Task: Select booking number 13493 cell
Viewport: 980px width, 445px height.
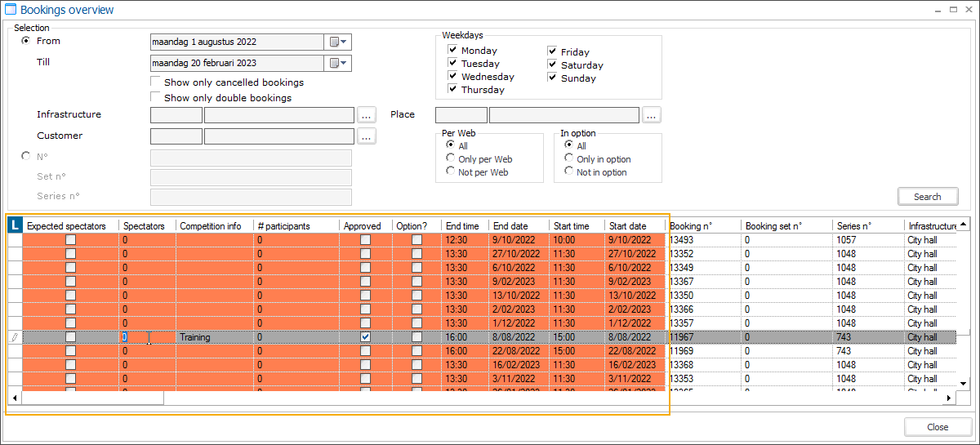Action: coord(704,240)
